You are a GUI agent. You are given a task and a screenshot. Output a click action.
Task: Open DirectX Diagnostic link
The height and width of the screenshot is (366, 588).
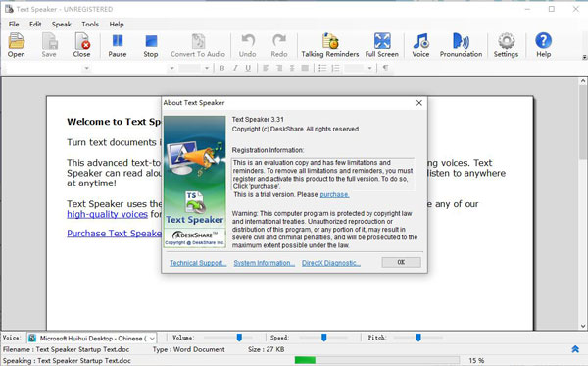(331, 263)
